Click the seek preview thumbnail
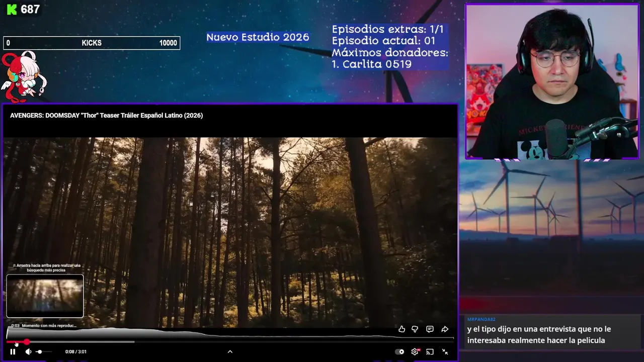The height and width of the screenshot is (362, 644). coord(45,296)
